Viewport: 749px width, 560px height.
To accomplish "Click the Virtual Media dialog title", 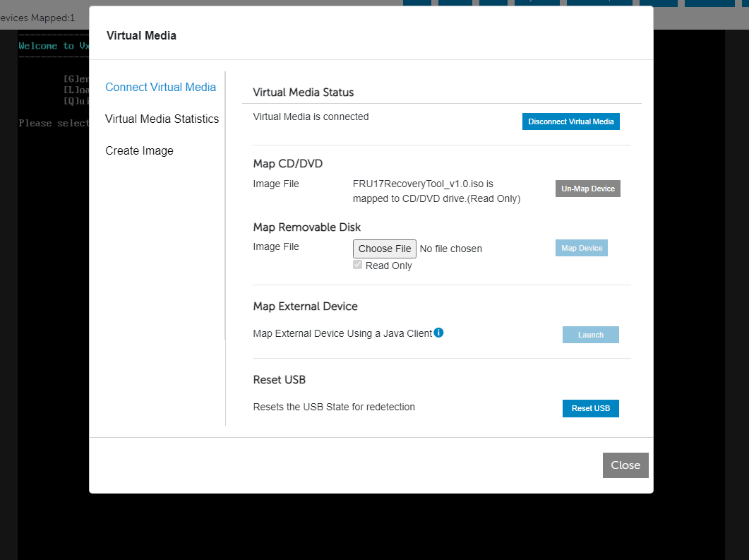I will [x=141, y=35].
